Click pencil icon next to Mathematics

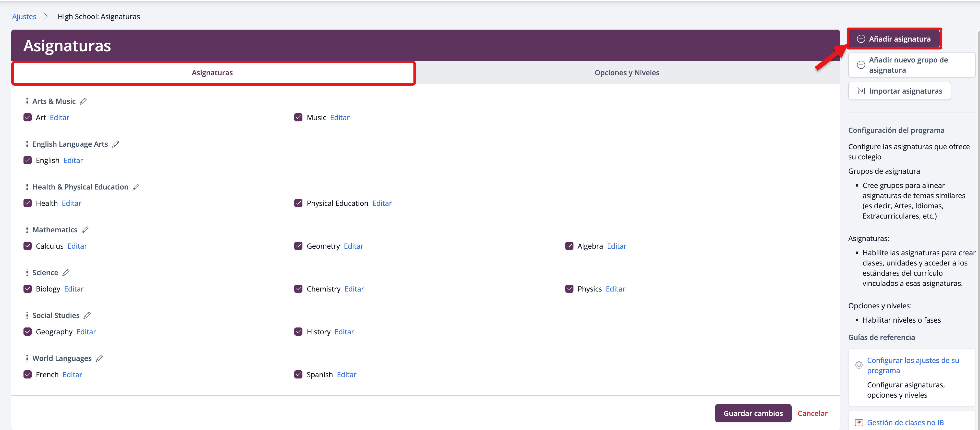(x=85, y=230)
